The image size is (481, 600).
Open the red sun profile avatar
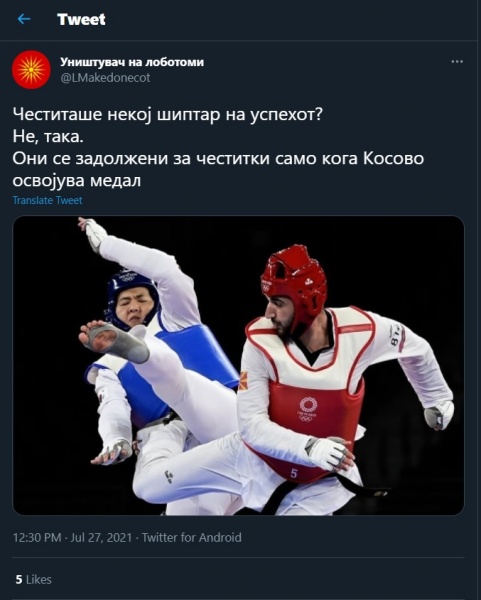coord(31,70)
